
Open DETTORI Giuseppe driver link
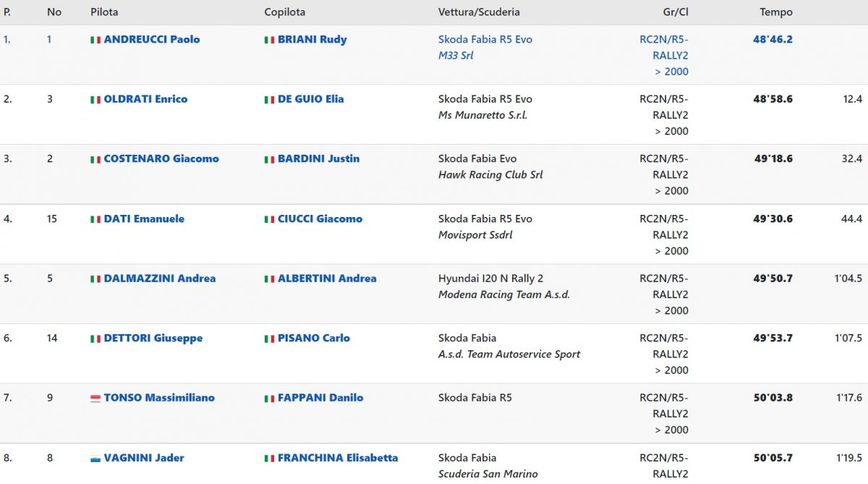click(153, 338)
